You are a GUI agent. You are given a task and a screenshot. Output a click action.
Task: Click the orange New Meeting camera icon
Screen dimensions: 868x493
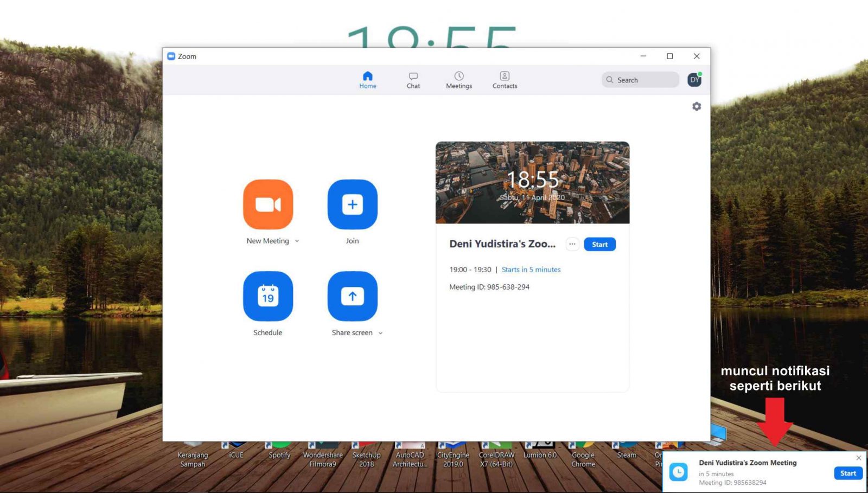pos(268,204)
